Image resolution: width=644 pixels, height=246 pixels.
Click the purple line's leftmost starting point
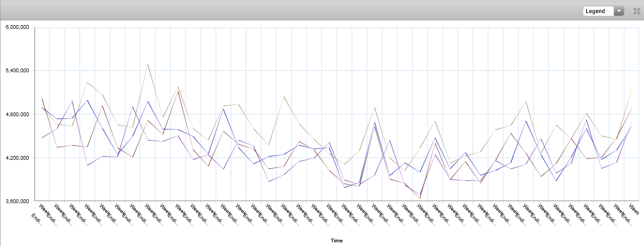tap(42, 138)
